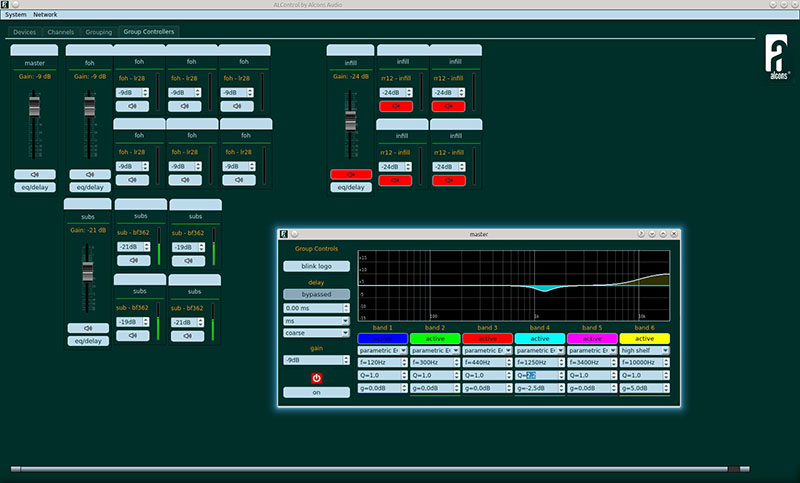Open the Network menu
The image size is (800, 483).
pyautogui.click(x=45, y=15)
